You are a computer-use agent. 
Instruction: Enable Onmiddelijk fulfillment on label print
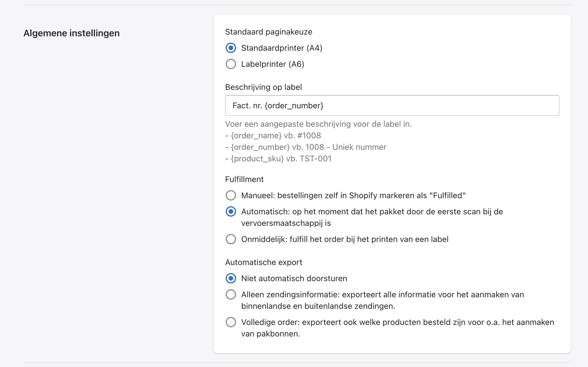(231, 239)
